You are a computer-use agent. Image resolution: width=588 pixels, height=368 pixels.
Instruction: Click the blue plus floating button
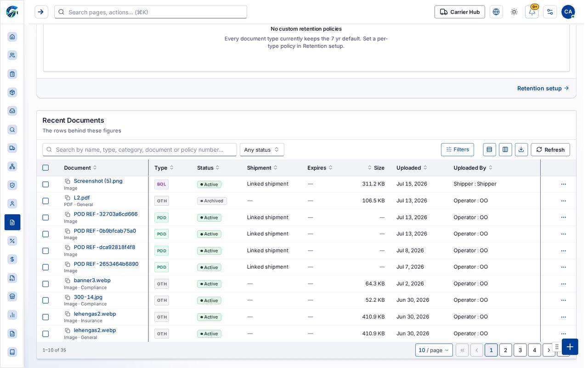tap(570, 347)
